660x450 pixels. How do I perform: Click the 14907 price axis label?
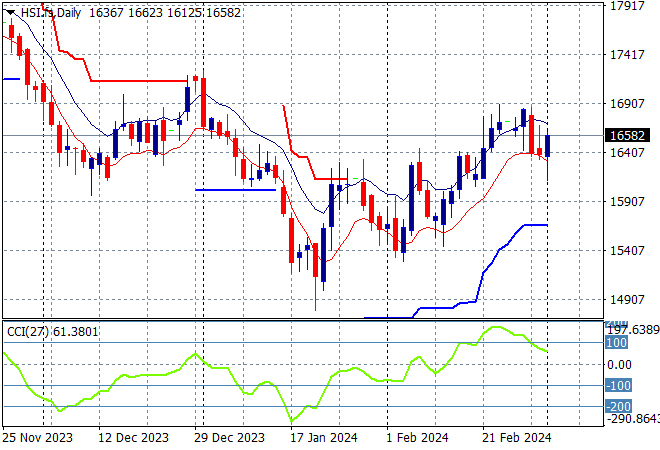625,300
